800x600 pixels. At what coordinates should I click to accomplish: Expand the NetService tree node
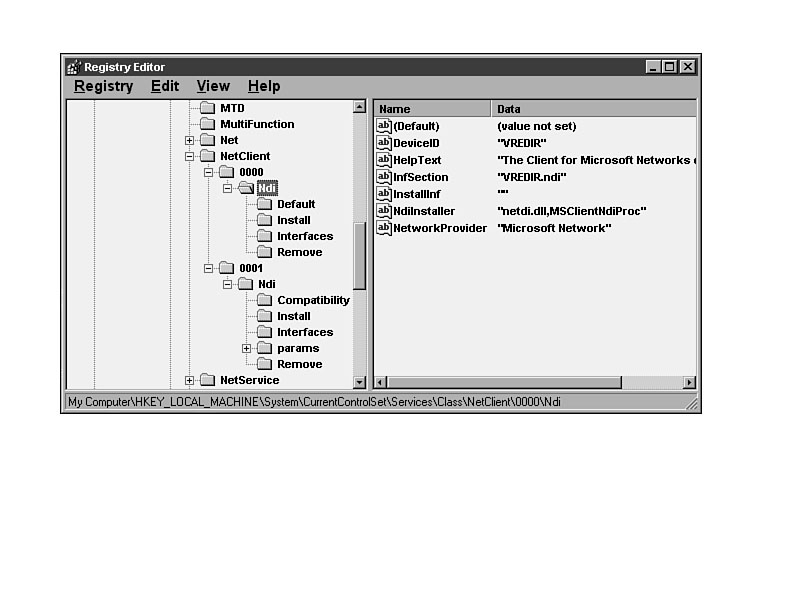click(189, 380)
